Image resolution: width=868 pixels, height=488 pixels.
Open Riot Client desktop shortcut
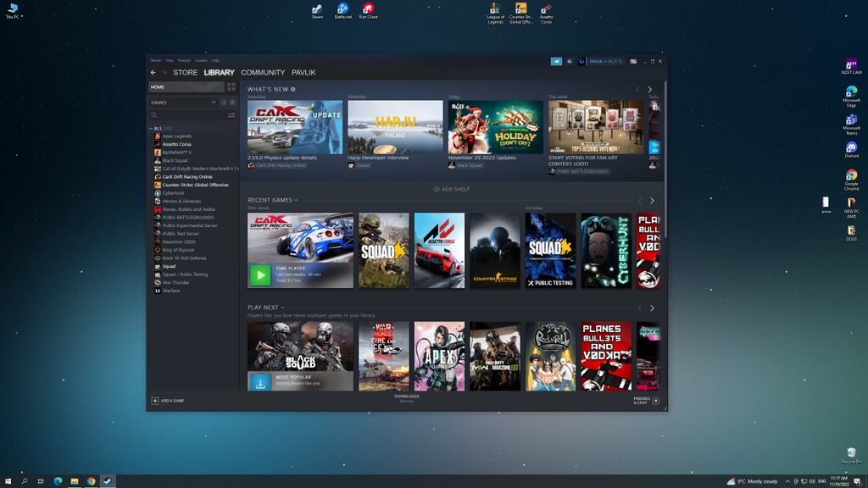[368, 11]
